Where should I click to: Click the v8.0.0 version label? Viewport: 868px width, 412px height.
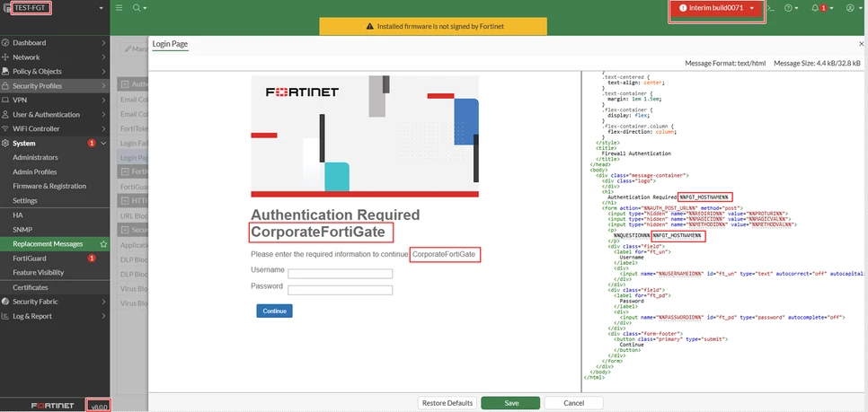click(x=99, y=407)
